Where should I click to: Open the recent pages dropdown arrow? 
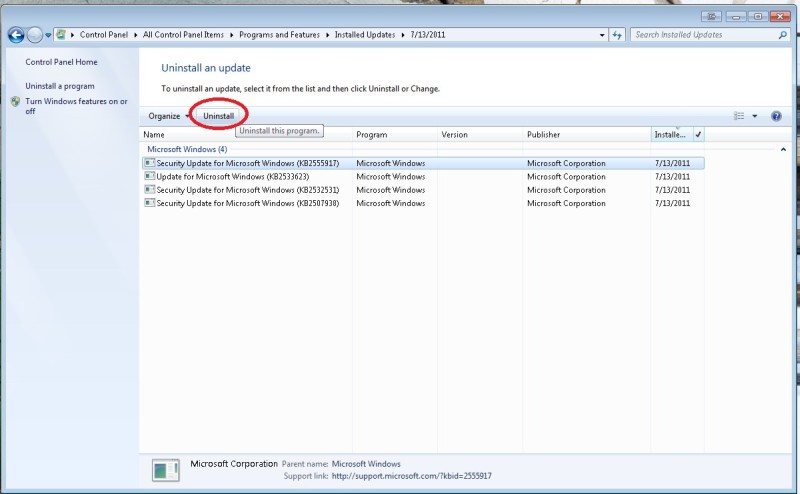click(48, 35)
